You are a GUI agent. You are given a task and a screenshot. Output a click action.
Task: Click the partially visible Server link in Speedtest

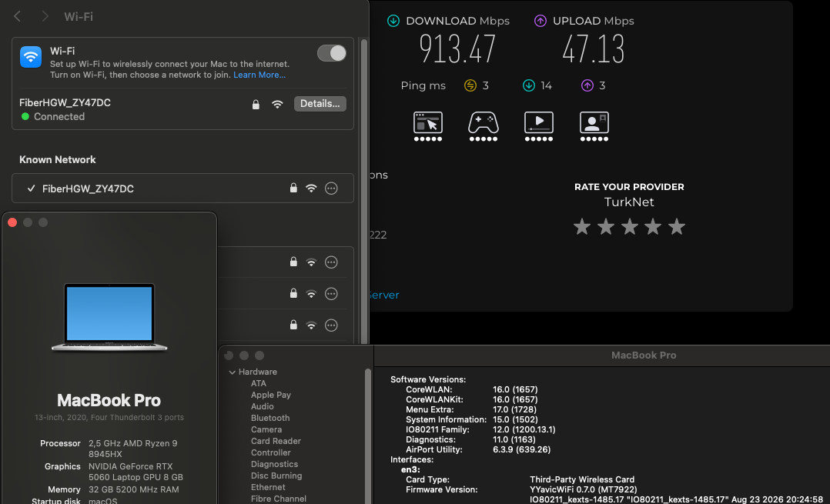tap(384, 295)
